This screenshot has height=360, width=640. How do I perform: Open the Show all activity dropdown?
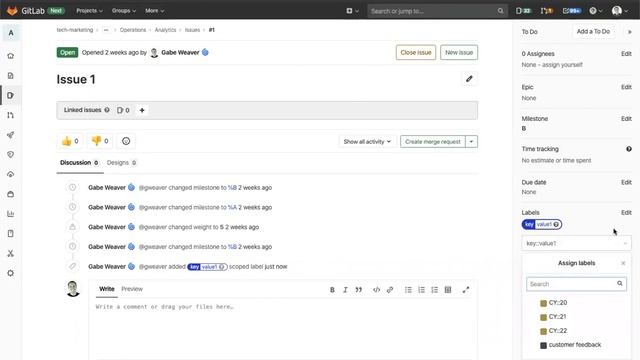367,142
